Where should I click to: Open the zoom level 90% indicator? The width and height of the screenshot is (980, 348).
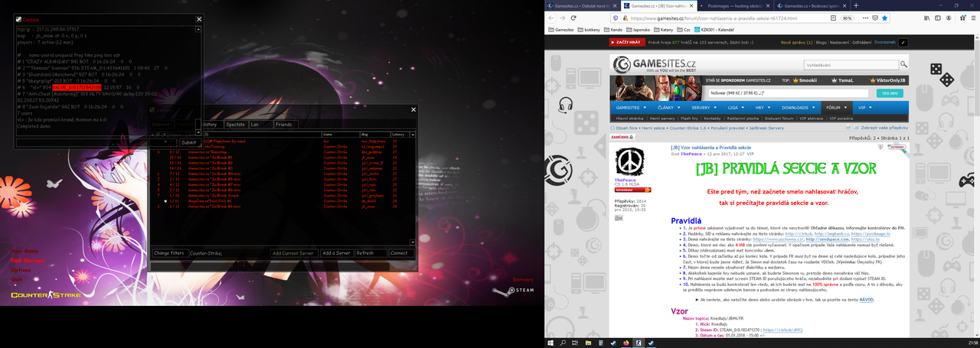click(x=848, y=18)
